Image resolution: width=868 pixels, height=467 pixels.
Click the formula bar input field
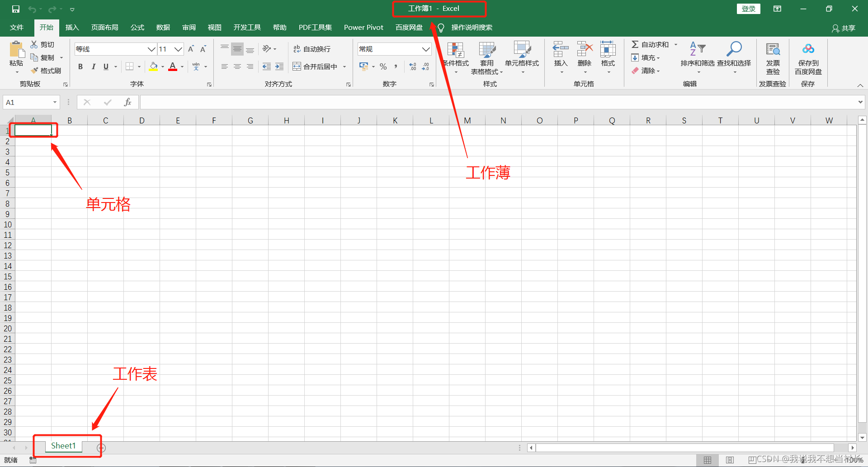pos(497,102)
